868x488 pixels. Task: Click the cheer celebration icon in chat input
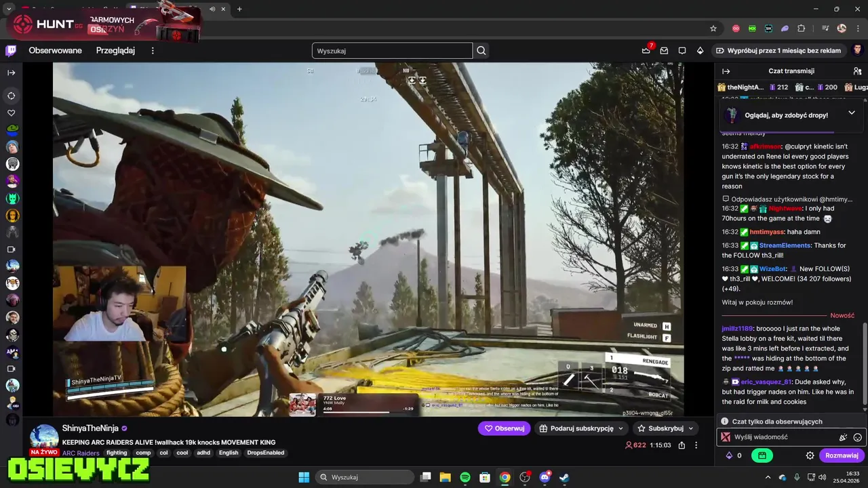coord(843,437)
